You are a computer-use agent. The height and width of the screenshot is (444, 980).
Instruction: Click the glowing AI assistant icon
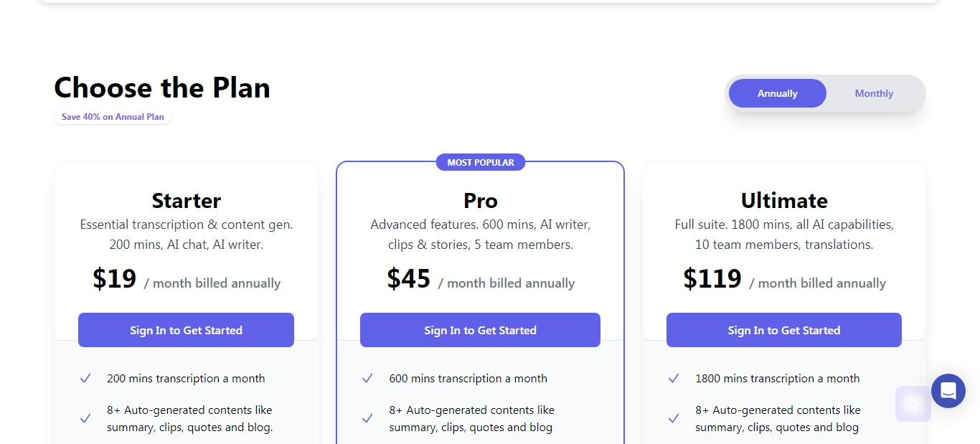pos(913,404)
